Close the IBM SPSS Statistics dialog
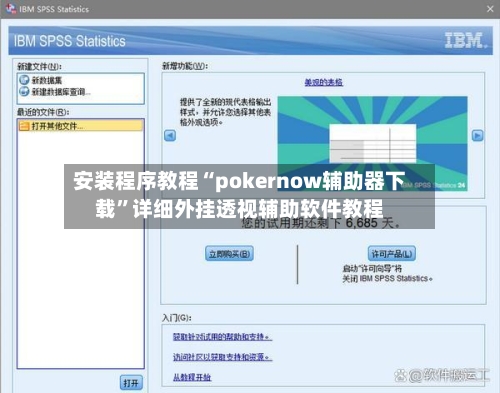Image resolution: width=500 pixels, height=393 pixels. click(x=490, y=9)
